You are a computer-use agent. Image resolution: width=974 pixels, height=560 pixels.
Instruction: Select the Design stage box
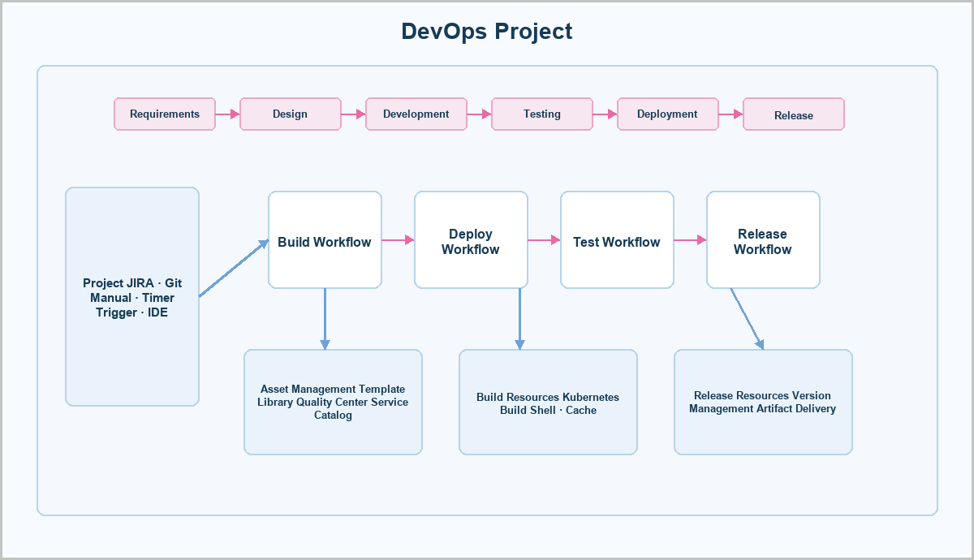[291, 114]
